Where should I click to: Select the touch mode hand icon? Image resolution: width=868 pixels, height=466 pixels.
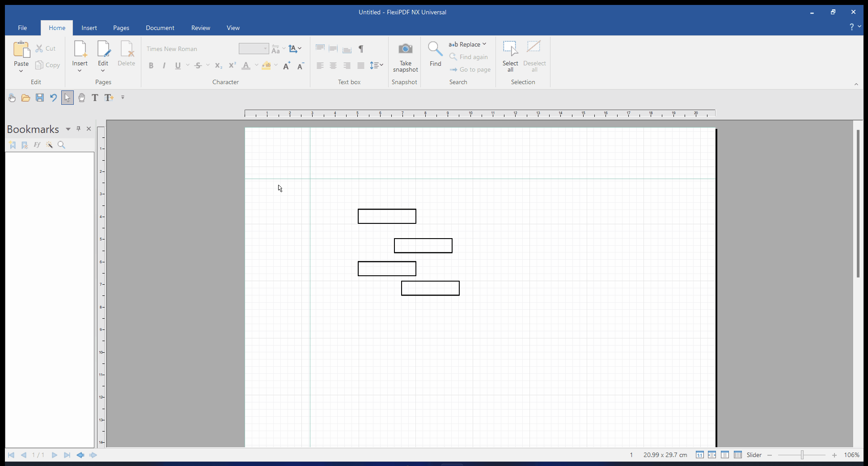12,98
